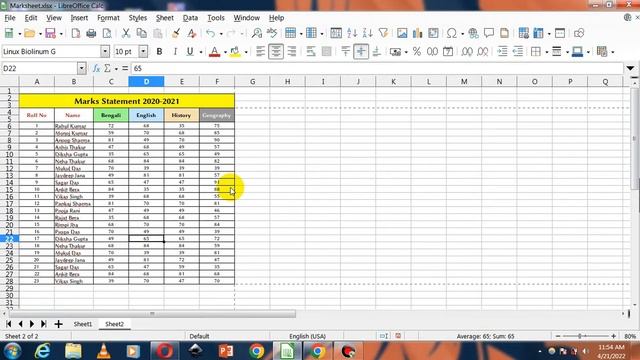This screenshot has height=360, width=640.
Task: Click the Print Preview icon
Action: point(107,33)
